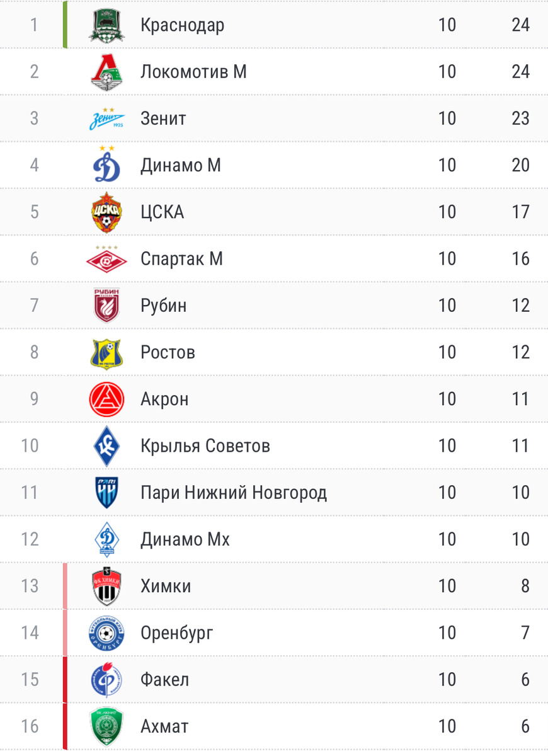Click the Akhmat green crest
The image size is (548, 756).
pyautogui.click(x=106, y=726)
